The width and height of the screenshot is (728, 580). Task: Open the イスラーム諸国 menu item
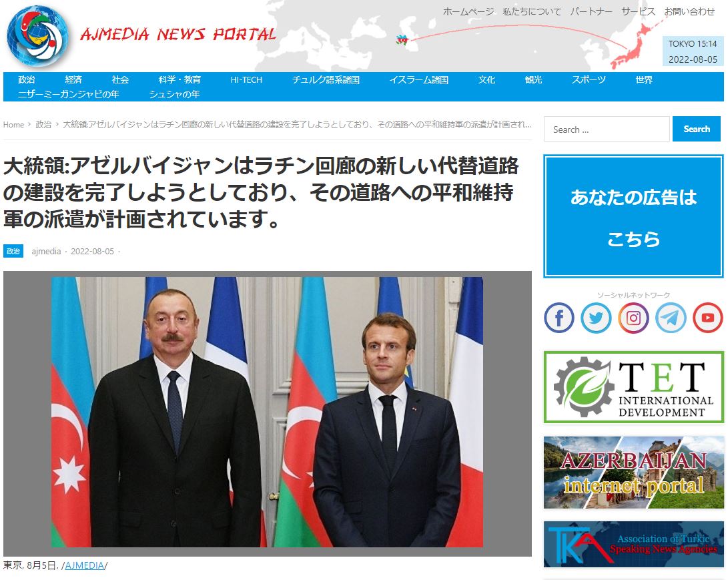click(x=419, y=80)
